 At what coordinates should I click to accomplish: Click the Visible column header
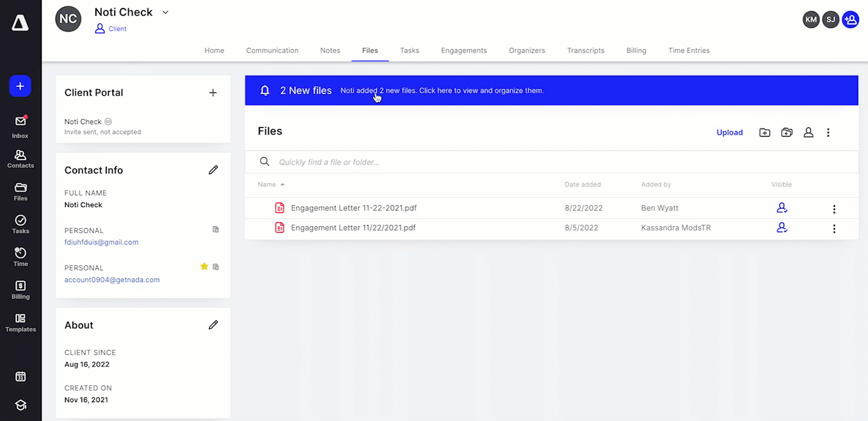[x=781, y=184]
